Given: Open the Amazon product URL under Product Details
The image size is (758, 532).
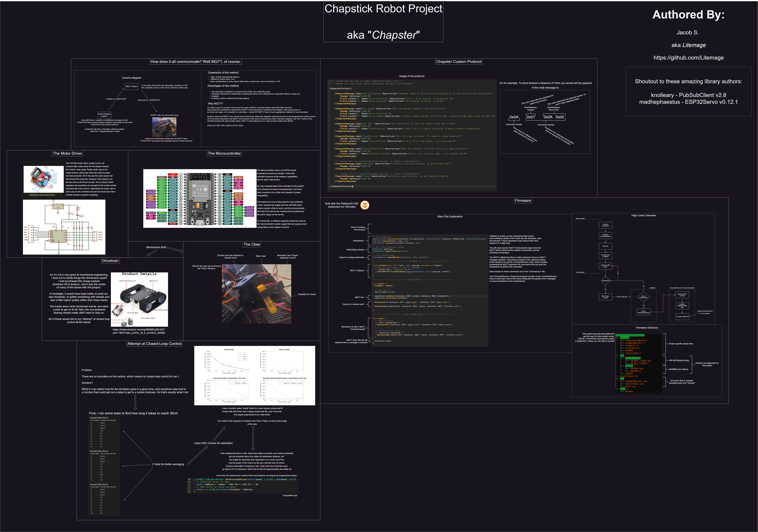Looking at the screenshot, I should [x=139, y=331].
